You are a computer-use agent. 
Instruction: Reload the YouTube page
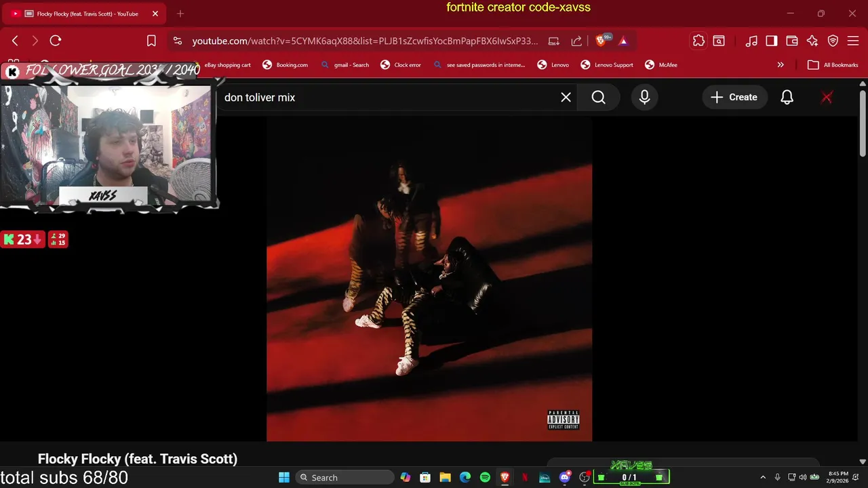point(56,41)
